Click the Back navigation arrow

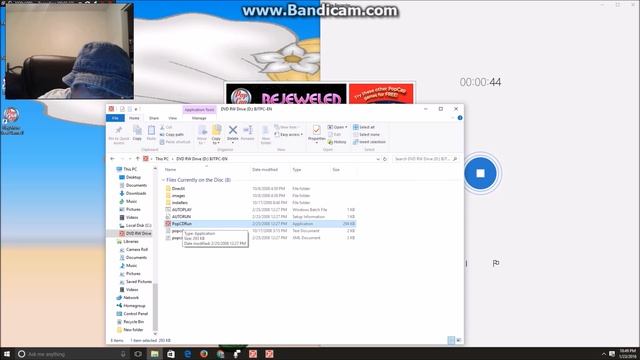tap(113, 159)
